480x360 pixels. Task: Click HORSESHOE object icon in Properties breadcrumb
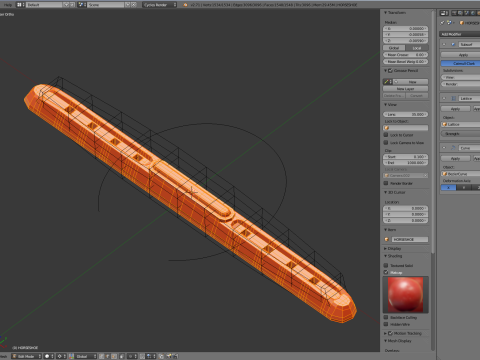(462, 23)
